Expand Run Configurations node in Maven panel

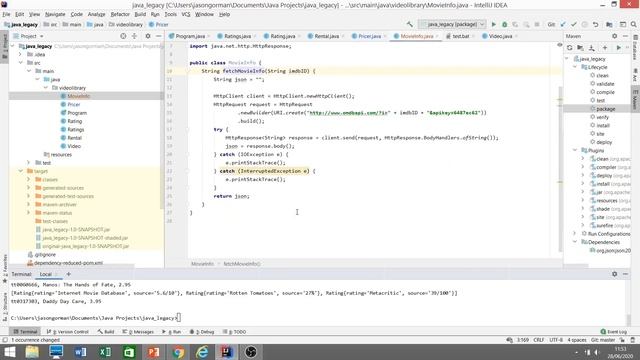[x=575, y=233]
